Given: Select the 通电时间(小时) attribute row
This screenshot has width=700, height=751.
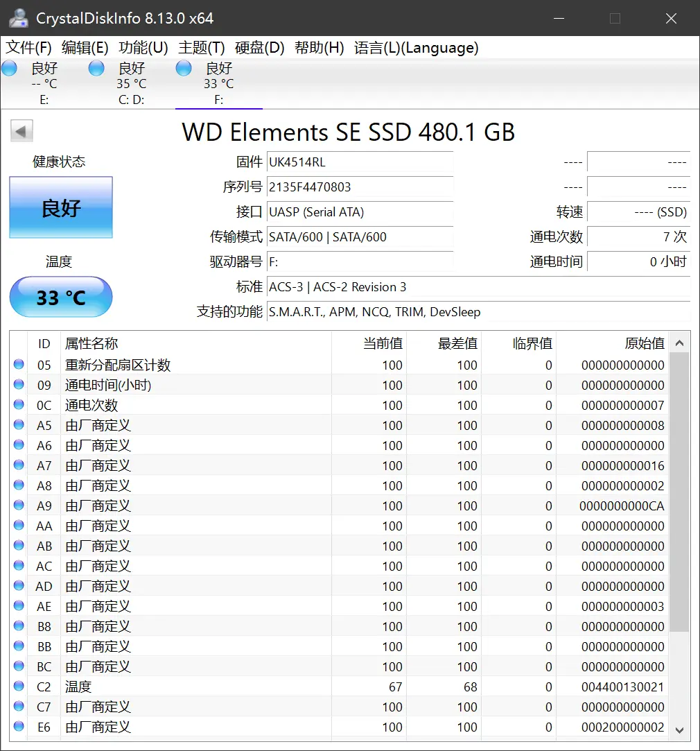Looking at the screenshot, I should pos(340,385).
